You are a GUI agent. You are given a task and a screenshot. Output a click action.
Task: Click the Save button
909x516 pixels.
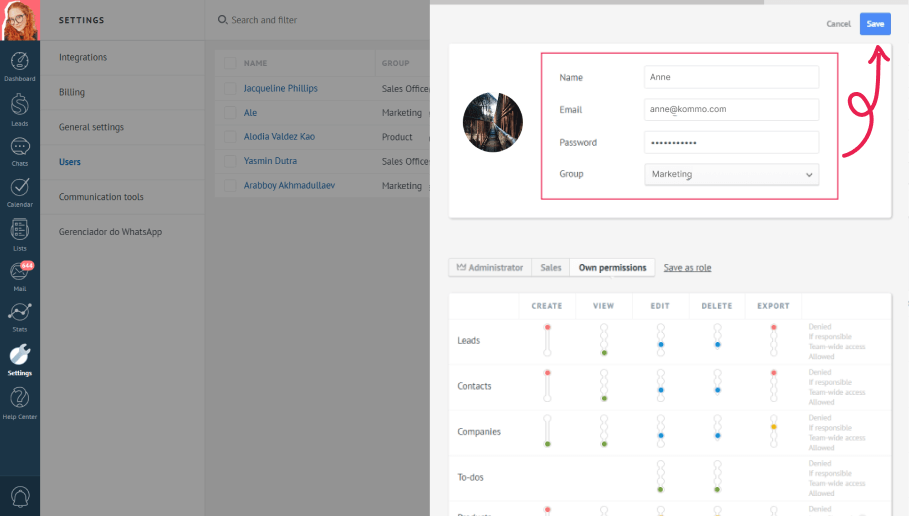[875, 24]
